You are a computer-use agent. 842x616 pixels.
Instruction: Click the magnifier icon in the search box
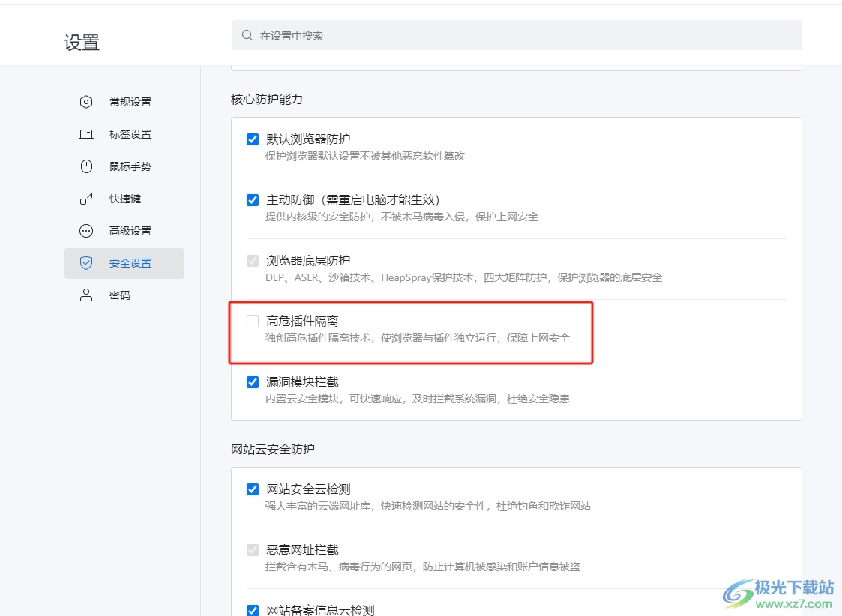(247, 35)
